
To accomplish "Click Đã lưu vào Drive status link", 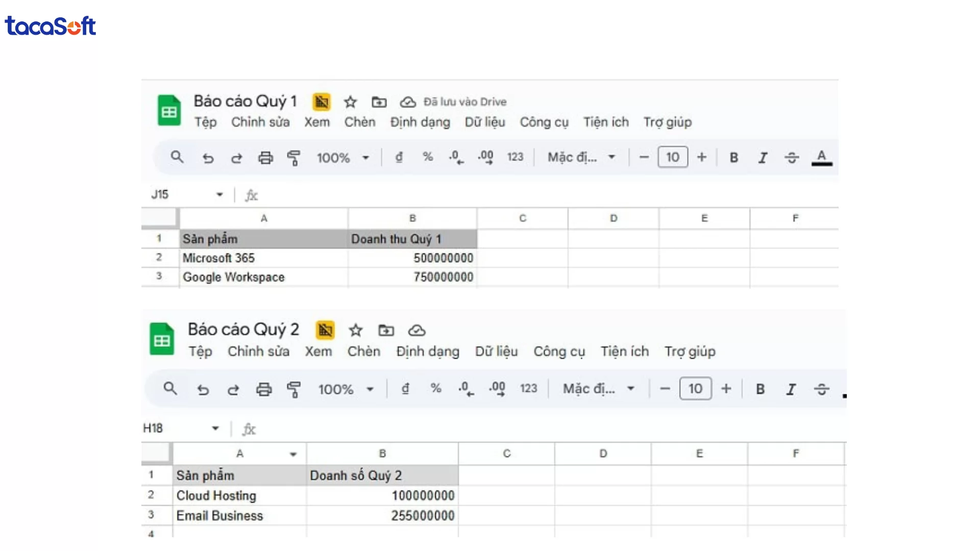I will 465,102.
